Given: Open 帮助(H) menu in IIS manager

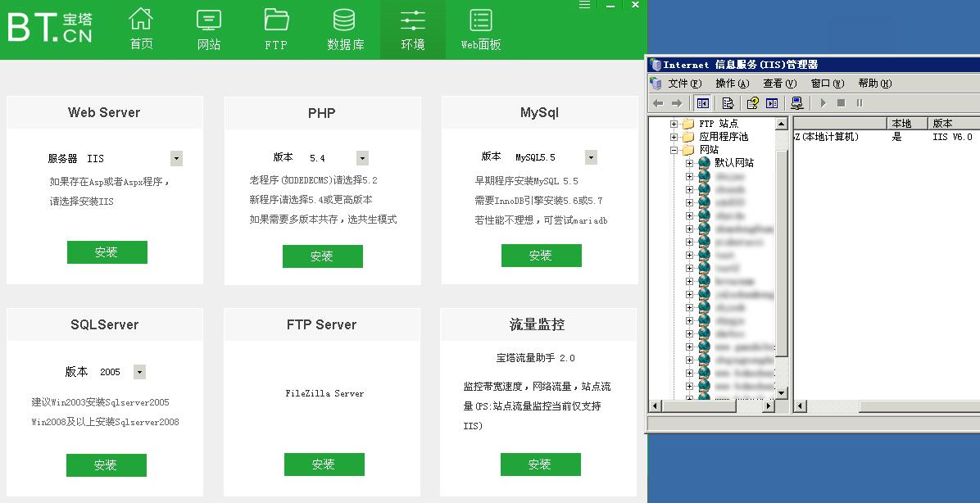Looking at the screenshot, I should [875, 83].
